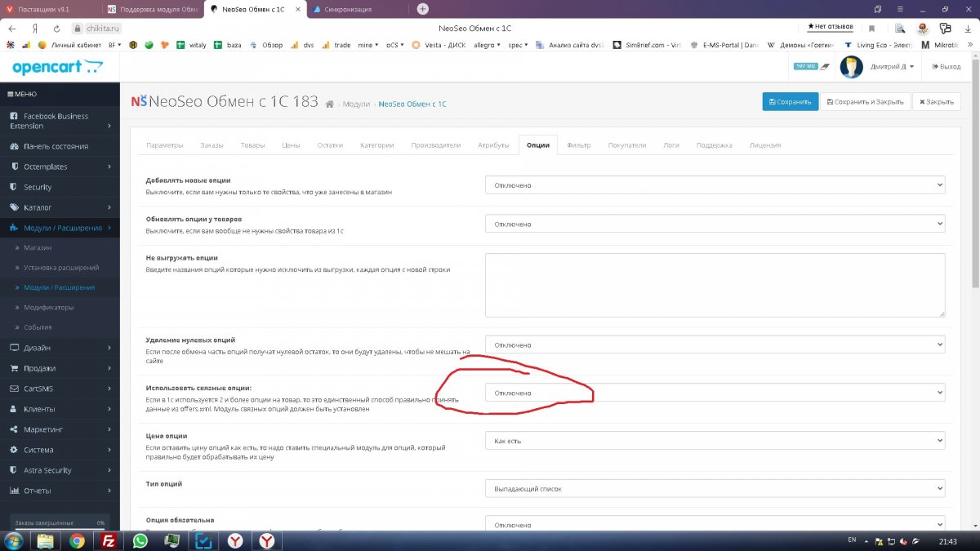Click the OpenCart logo

click(x=58, y=68)
